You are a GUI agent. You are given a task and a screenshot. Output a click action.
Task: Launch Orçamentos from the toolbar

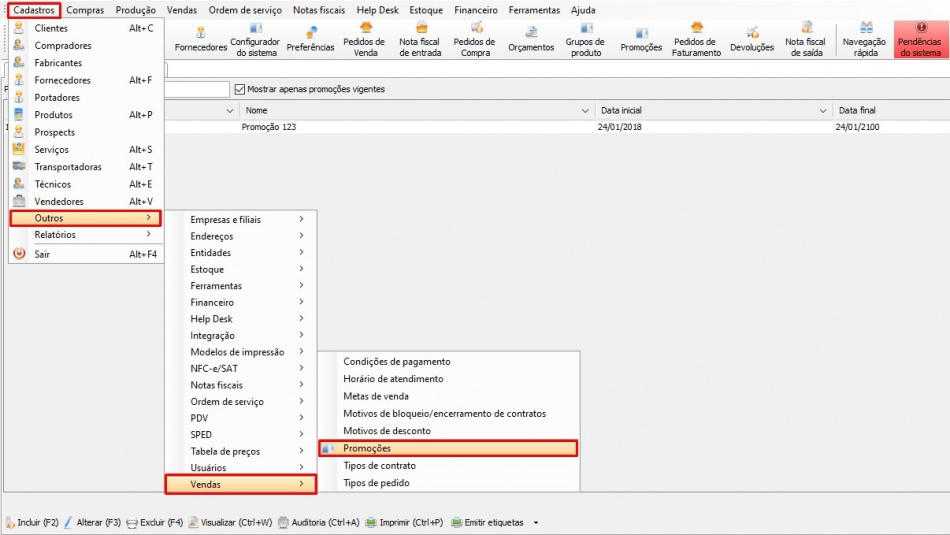(x=531, y=39)
